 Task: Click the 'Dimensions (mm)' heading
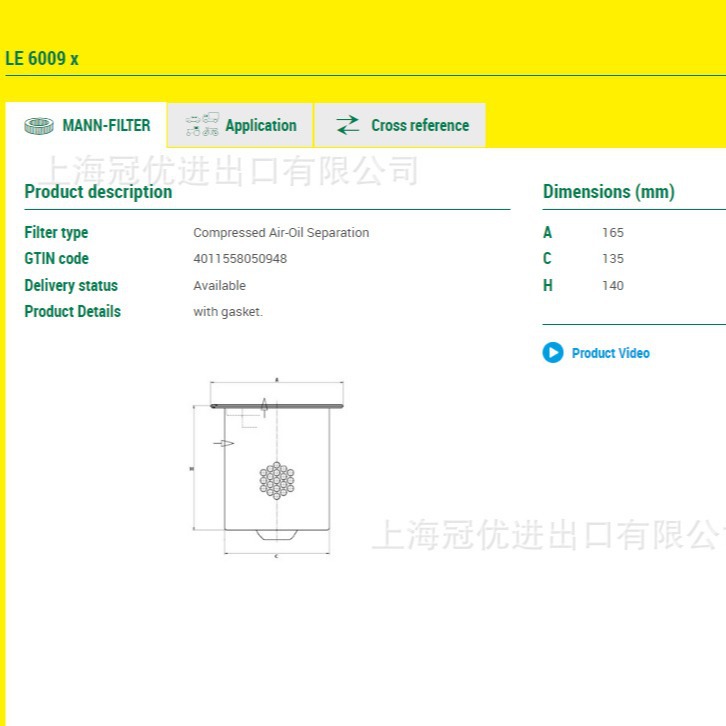click(608, 192)
